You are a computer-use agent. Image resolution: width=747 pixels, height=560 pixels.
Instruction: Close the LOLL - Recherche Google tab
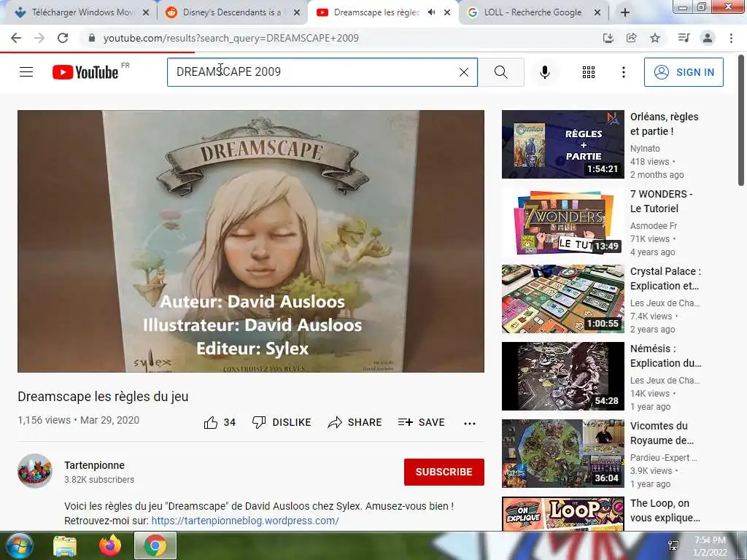[597, 12]
